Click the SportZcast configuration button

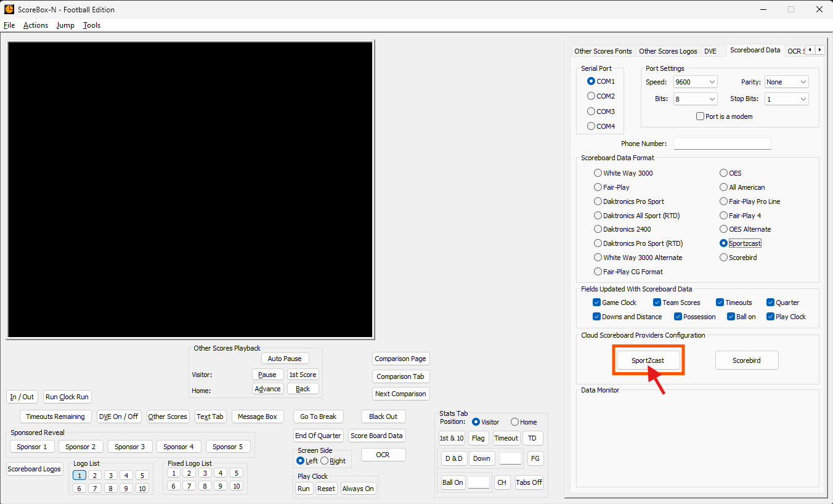pyautogui.click(x=648, y=360)
